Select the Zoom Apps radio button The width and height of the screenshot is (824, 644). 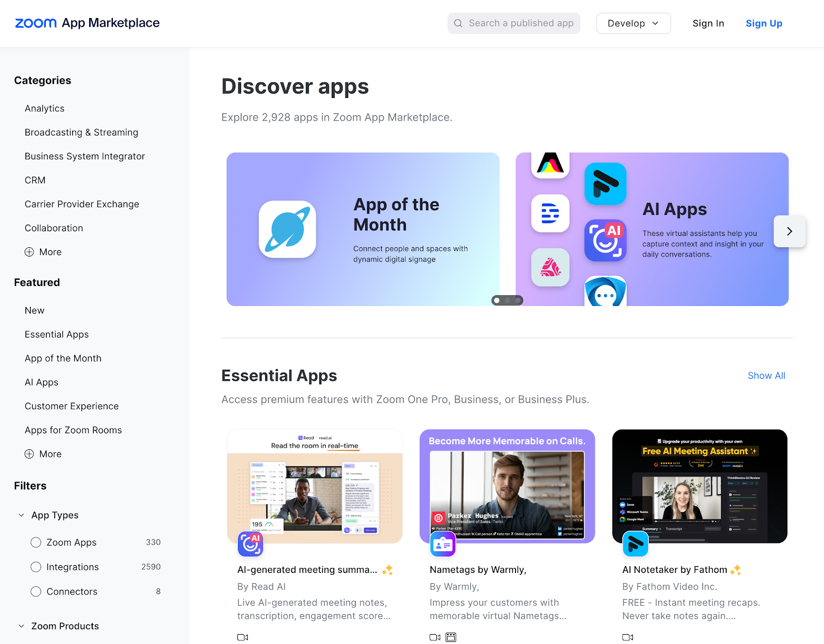tap(36, 542)
